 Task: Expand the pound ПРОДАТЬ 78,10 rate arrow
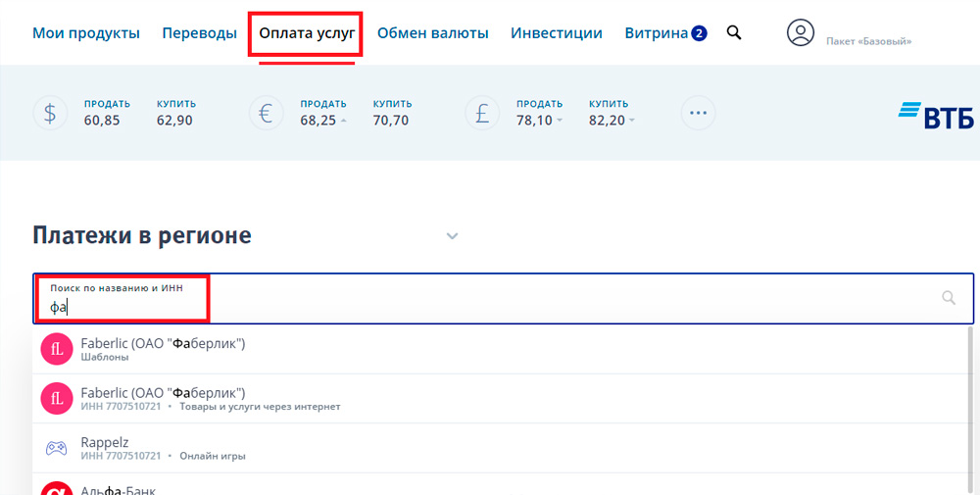pos(560,120)
